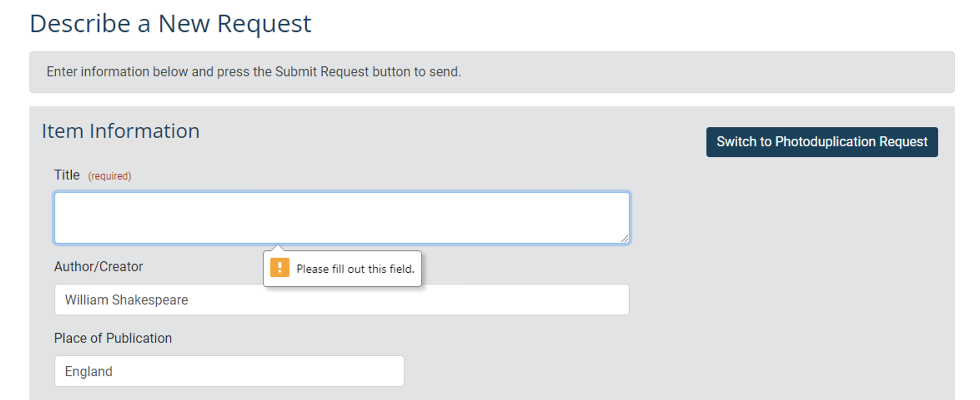This screenshot has height=400, width=980.
Task: Click the Author/Creator field label
Action: 98,266
